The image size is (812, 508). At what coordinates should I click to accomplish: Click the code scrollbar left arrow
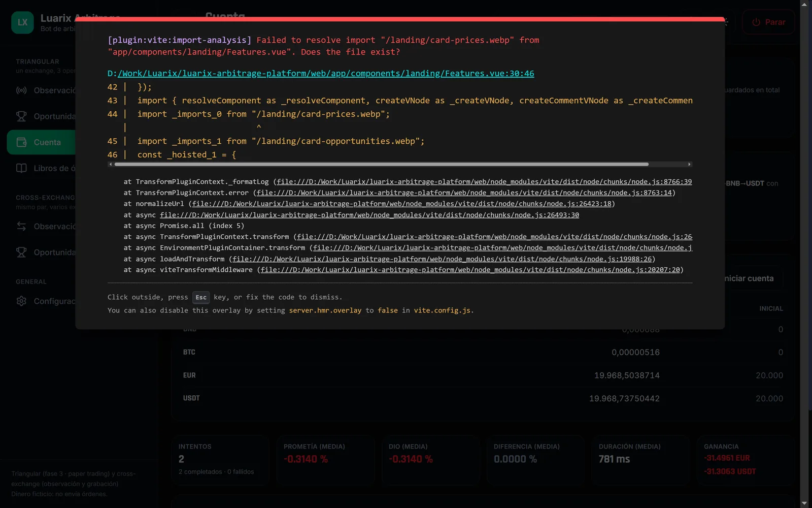coord(111,164)
